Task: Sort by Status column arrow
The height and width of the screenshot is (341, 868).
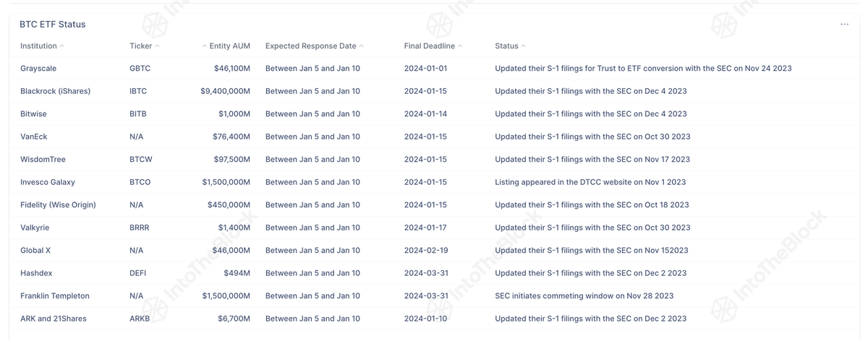Action: point(524,46)
